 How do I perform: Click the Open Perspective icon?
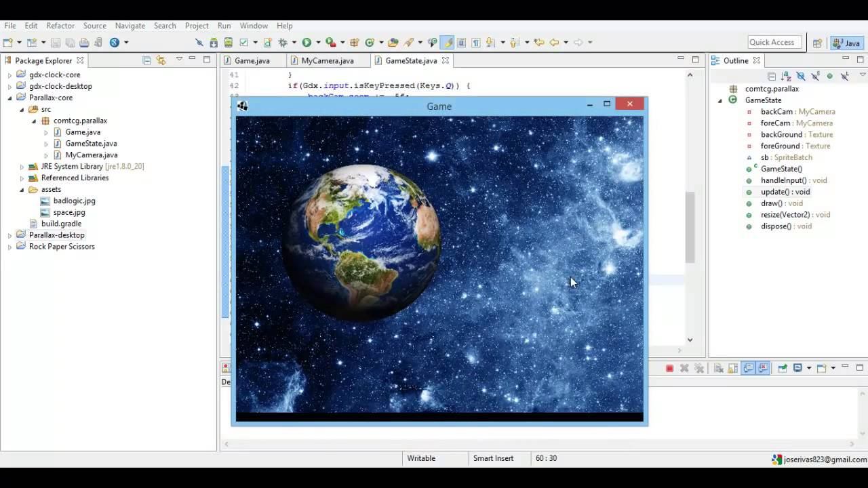click(817, 43)
